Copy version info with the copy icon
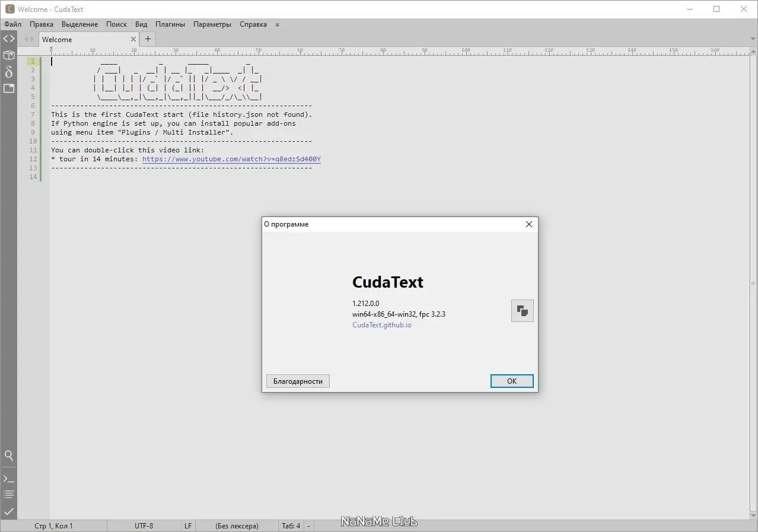The width and height of the screenshot is (758, 532). click(523, 311)
